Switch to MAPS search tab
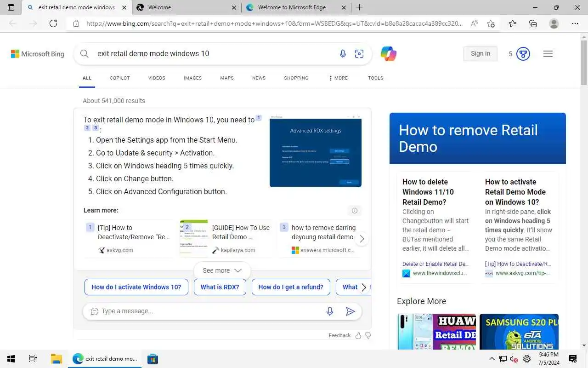 (x=227, y=78)
